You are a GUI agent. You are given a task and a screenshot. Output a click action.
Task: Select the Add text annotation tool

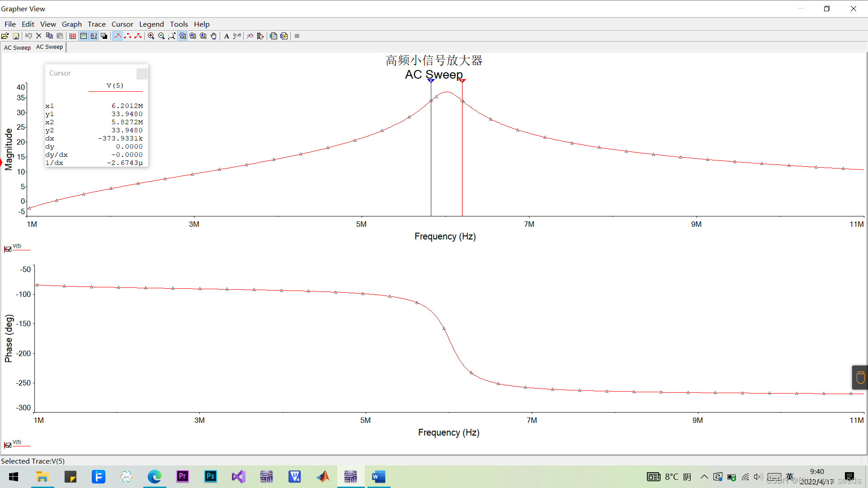click(x=226, y=36)
